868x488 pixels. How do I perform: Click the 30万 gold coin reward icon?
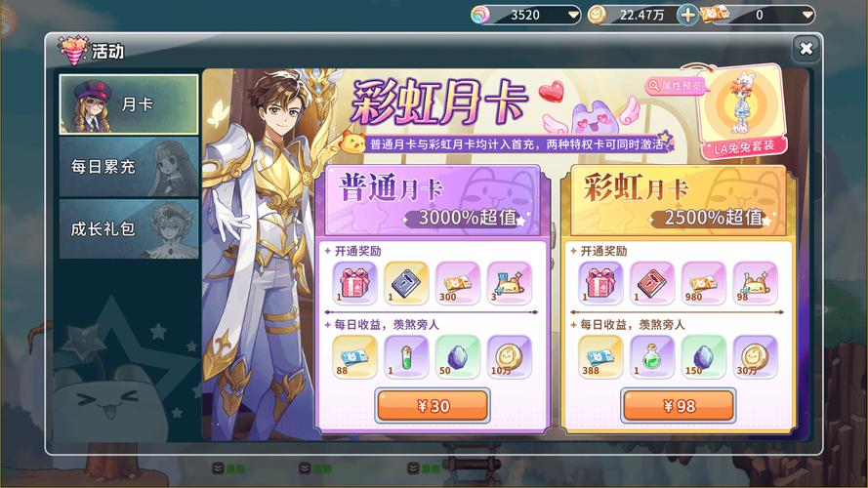point(755,357)
